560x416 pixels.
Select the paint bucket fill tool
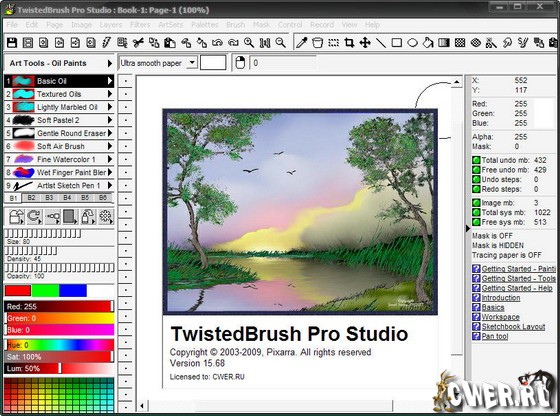click(428, 43)
